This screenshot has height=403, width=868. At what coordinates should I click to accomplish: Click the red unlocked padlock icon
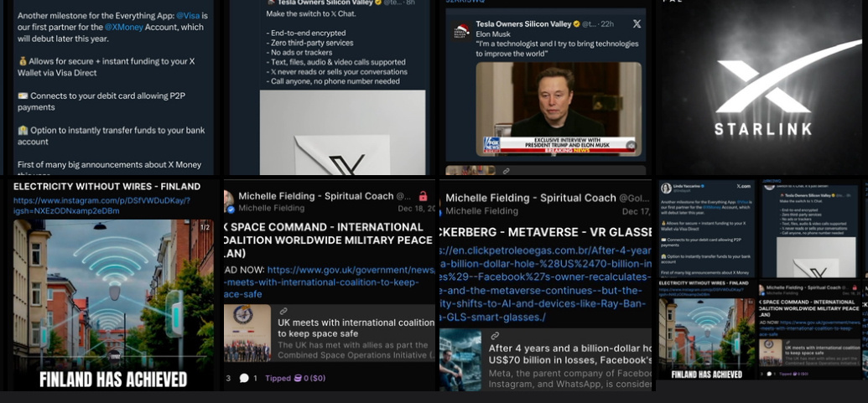[423, 196]
